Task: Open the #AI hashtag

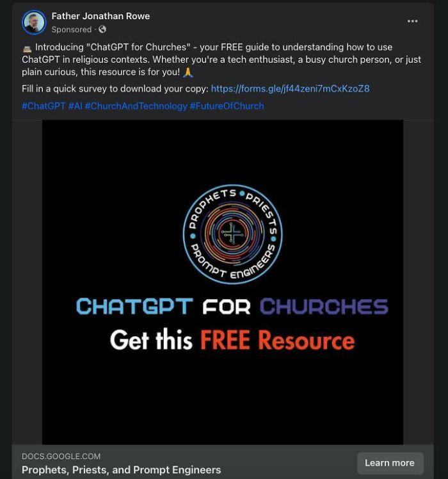Action: (x=75, y=106)
